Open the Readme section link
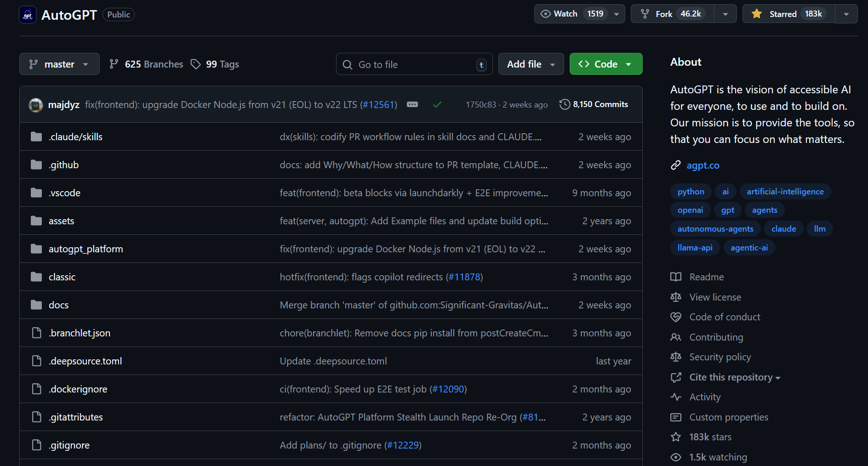This screenshot has height=466, width=868. click(706, 277)
